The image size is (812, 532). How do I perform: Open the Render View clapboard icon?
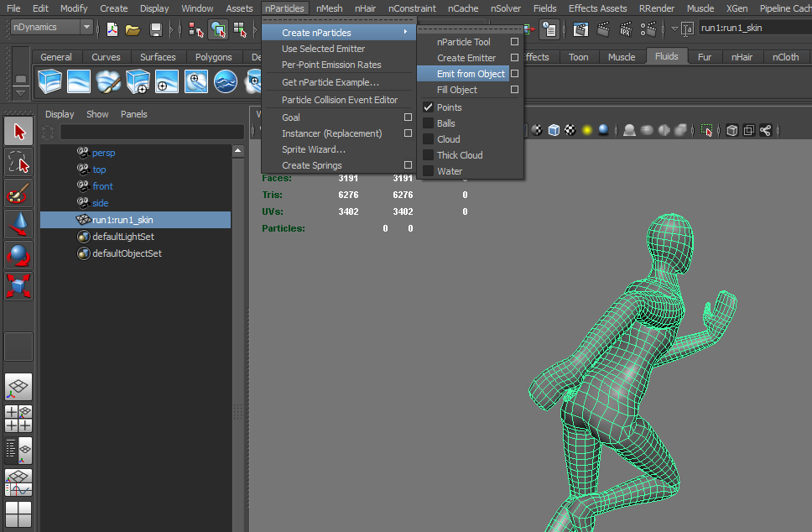click(580, 29)
